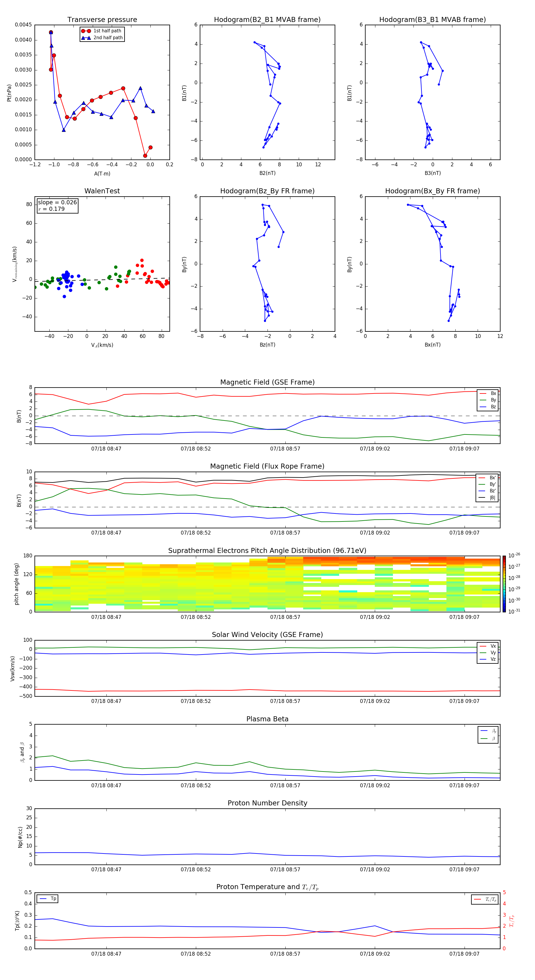This screenshot has width=535, height=980.
Task: Click the 'Magnetic Field (GSE Frame)' title
Action: [x=267, y=382]
